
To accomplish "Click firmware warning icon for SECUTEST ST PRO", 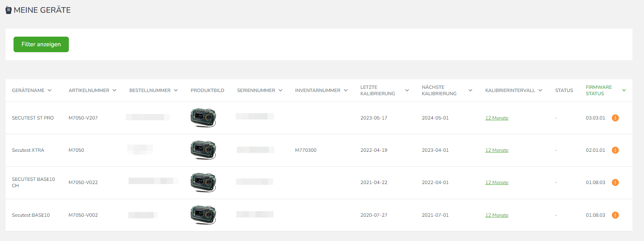I will 615,118.
